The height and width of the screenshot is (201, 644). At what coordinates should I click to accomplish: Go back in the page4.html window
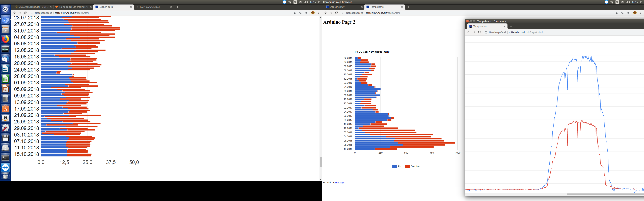click(469, 32)
